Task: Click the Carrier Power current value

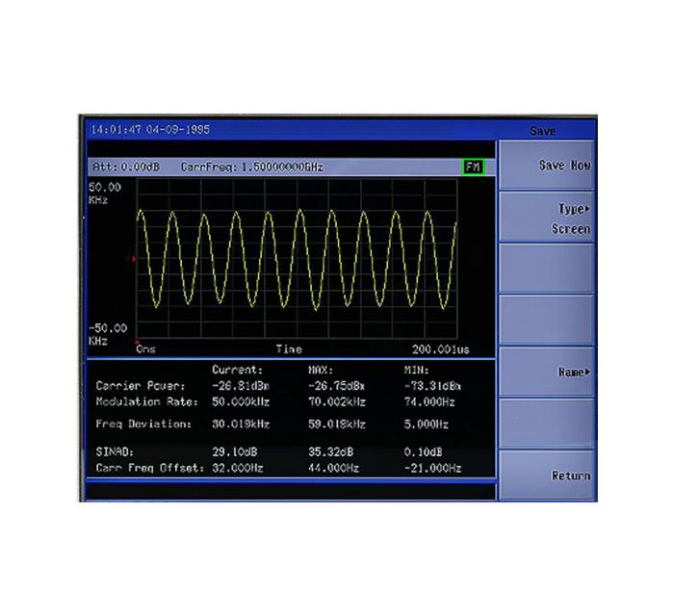Action: [241, 386]
